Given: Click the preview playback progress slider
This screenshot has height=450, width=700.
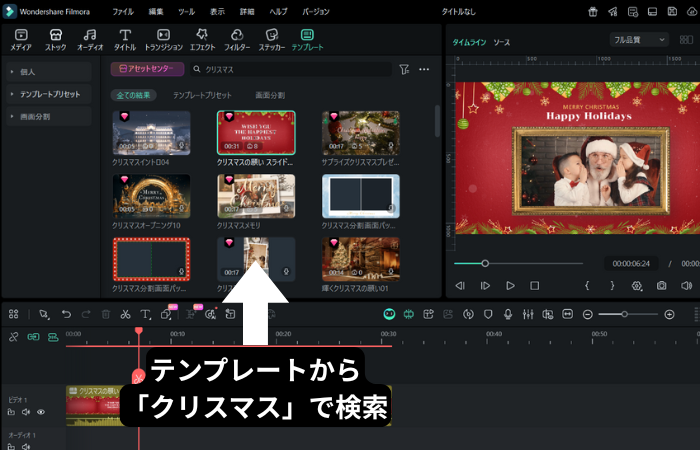Looking at the screenshot, I should [518, 263].
